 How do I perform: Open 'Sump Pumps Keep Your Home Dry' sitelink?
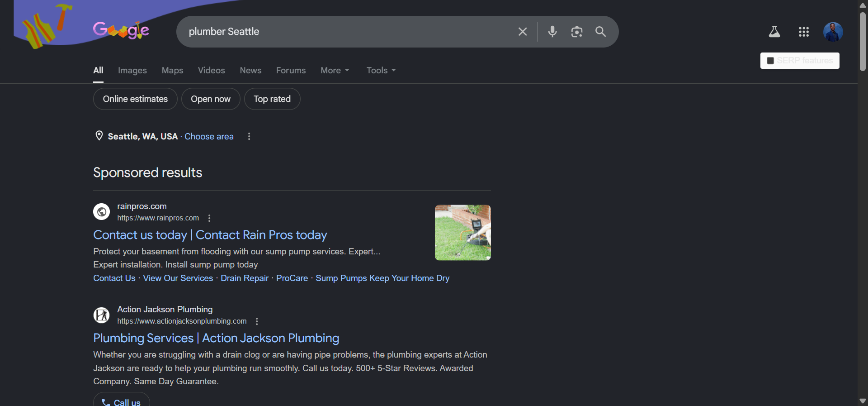click(382, 278)
